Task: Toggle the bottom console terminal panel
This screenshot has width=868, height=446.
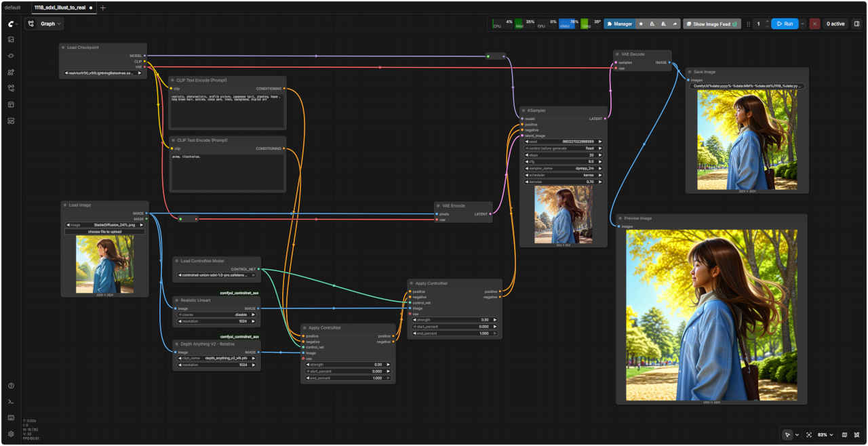Action: coord(11,402)
